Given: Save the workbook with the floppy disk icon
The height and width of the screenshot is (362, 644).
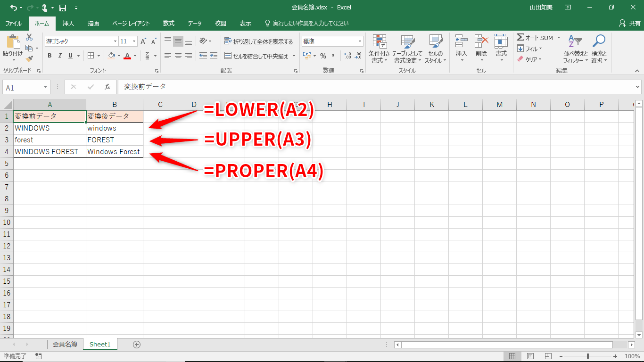Looking at the screenshot, I should point(62,8).
